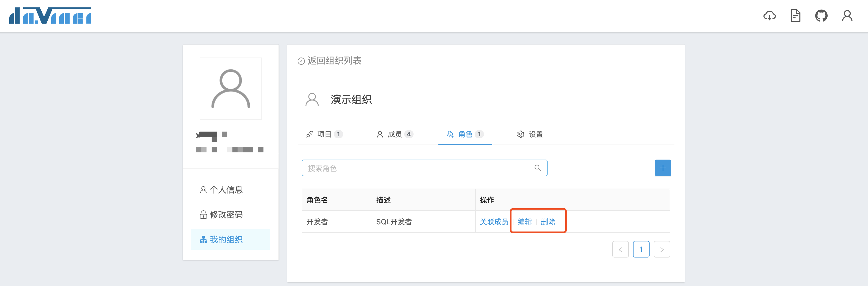Click the search magnifier icon in role search
Image resolution: width=868 pixels, height=286 pixels.
pos(538,168)
